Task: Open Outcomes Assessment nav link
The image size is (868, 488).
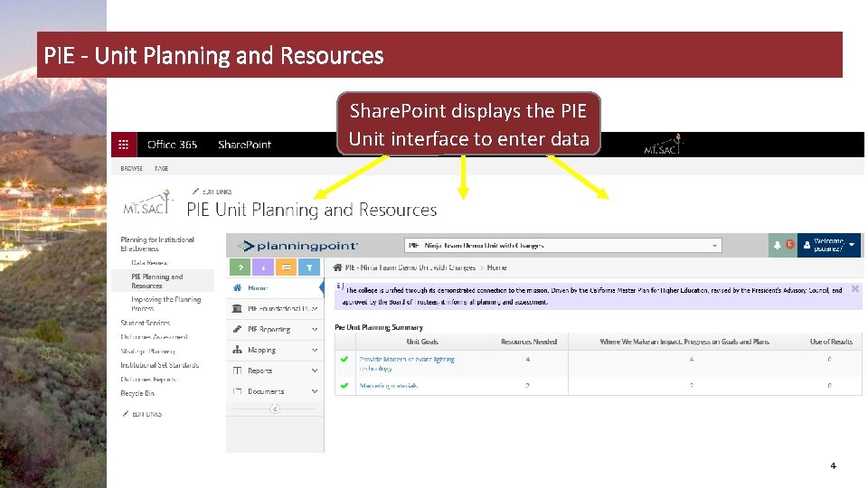Action: tap(154, 336)
